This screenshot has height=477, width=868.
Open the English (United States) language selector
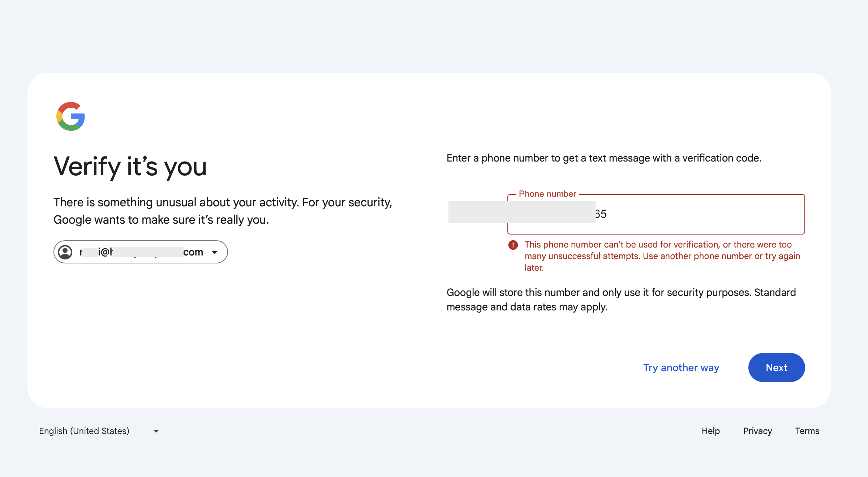(84, 431)
